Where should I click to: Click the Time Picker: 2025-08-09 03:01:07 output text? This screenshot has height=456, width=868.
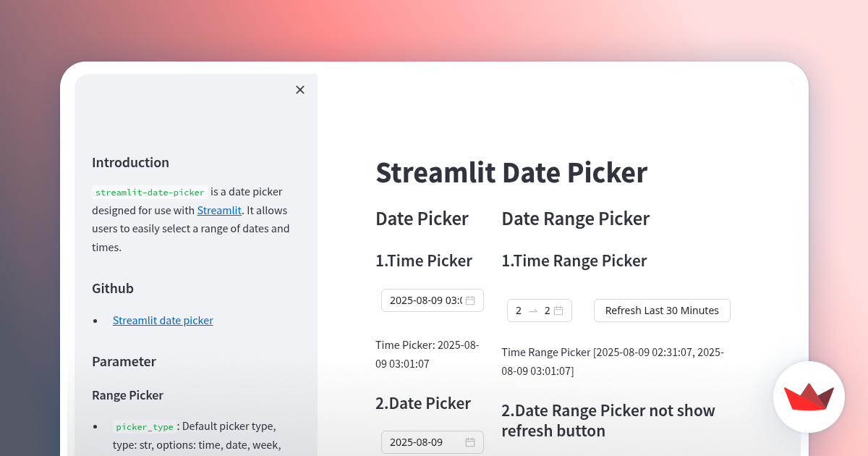pyautogui.click(x=427, y=354)
